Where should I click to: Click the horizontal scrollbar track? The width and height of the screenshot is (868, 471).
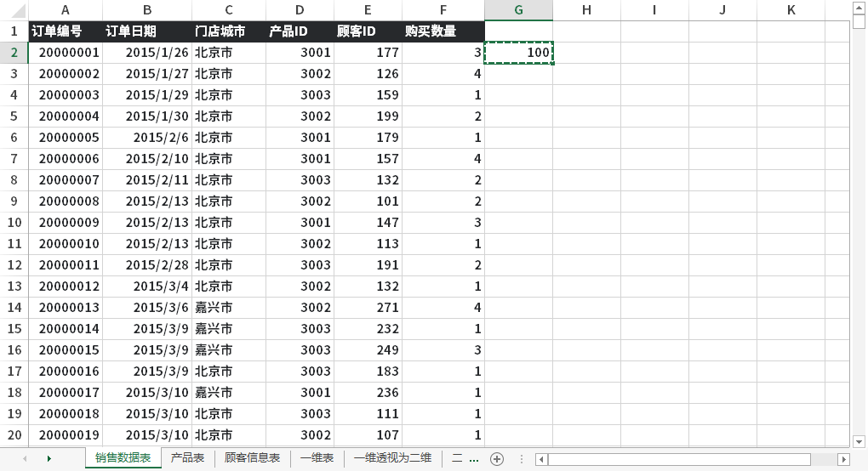click(693, 459)
